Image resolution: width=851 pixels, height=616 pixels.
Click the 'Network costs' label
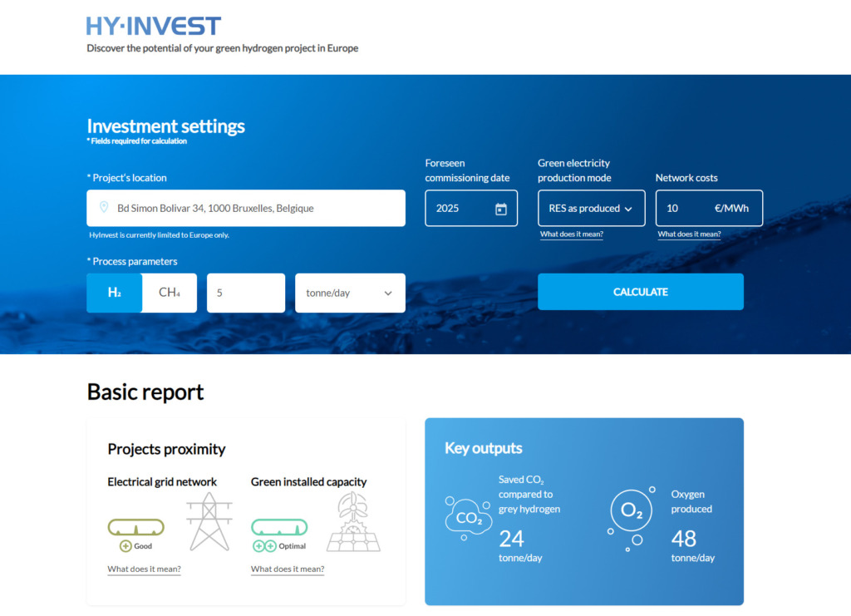point(686,178)
